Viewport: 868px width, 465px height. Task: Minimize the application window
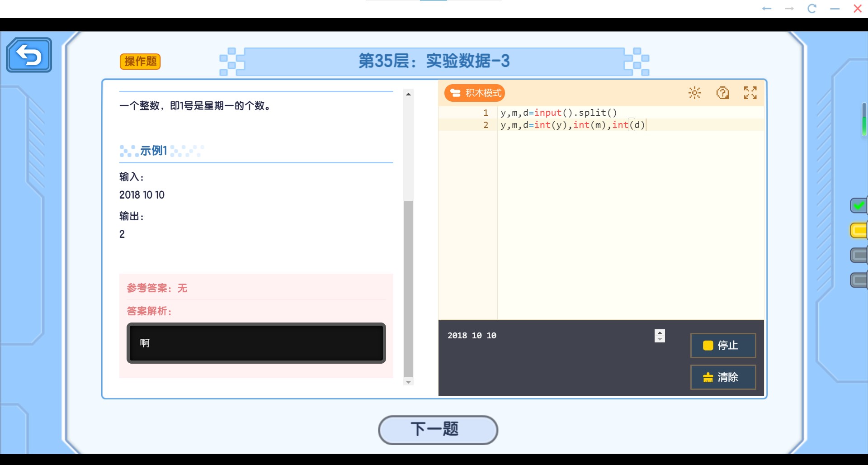click(x=835, y=9)
